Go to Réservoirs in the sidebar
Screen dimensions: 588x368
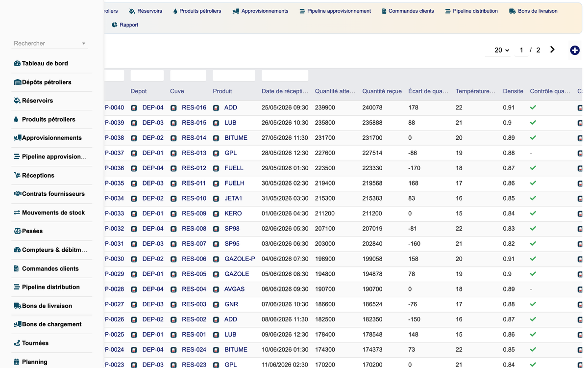(37, 101)
